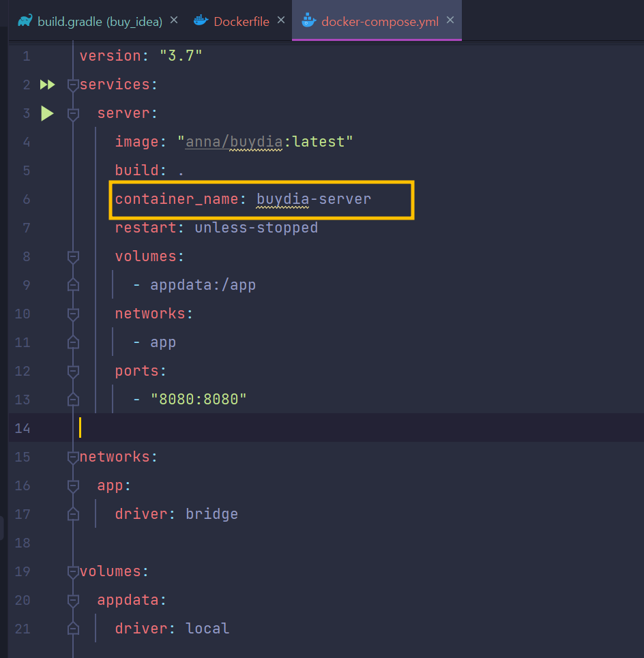This screenshot has width=644, height=658.
Task: Click the appdata:/app volume entry
Action: pos(203,285)
